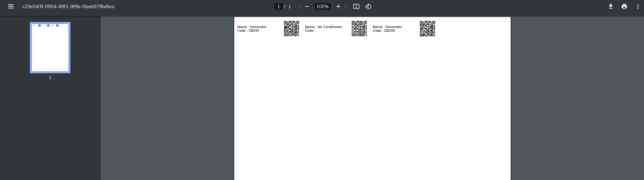Select the page 1 thumbnail
This screenshot has height=180, width=644.
[50, 48]
